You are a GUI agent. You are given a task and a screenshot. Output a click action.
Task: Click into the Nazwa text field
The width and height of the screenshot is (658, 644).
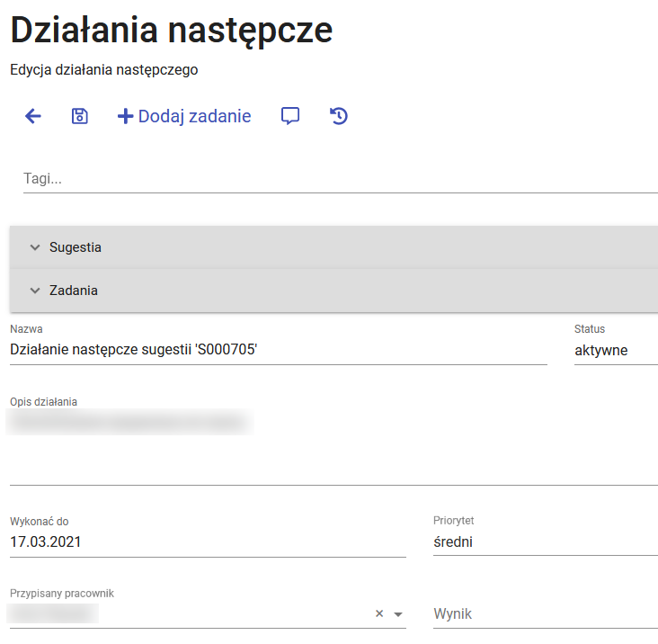tap(278, 351)
